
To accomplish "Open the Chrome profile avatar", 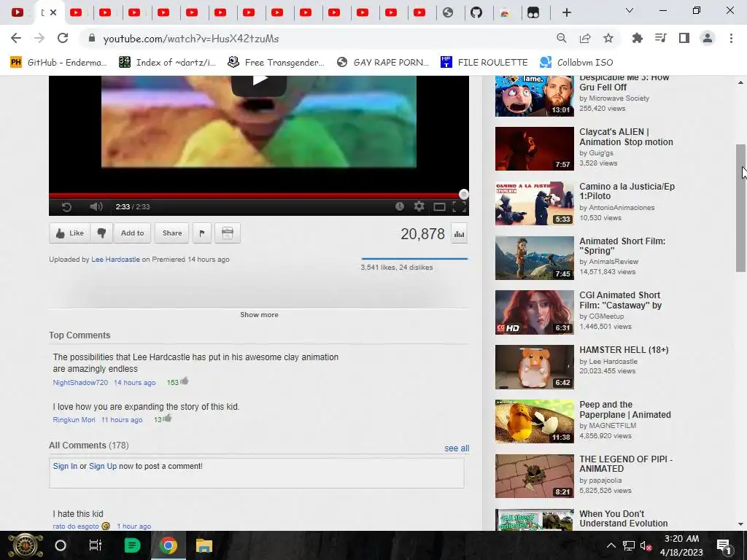I will [708, 38].
